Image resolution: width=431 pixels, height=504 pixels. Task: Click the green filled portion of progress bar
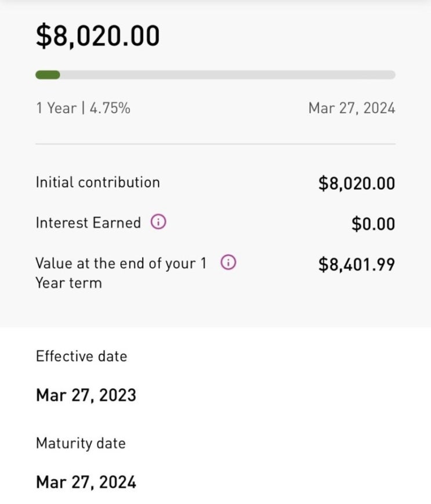48,75
